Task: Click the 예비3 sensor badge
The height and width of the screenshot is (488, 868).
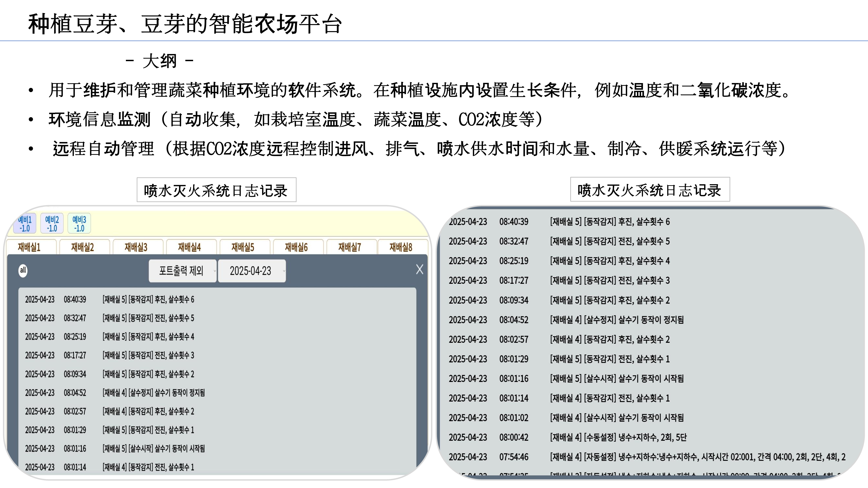Action: coord(79,224)
